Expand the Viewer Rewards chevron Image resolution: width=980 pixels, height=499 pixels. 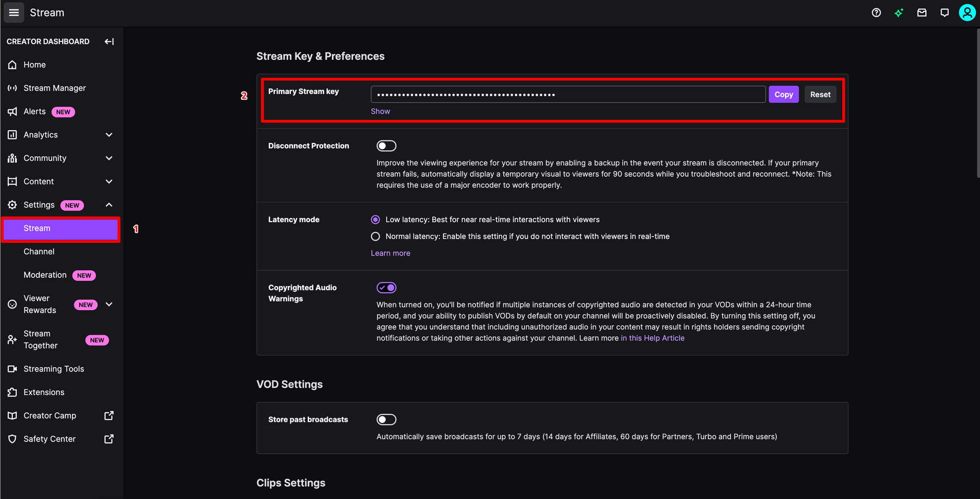pyautogui.click(x=109, y=304)
